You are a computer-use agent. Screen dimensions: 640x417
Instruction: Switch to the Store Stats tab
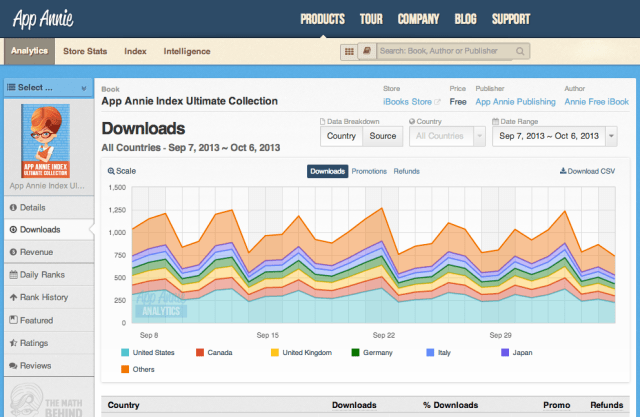click(x=85, y=51)
